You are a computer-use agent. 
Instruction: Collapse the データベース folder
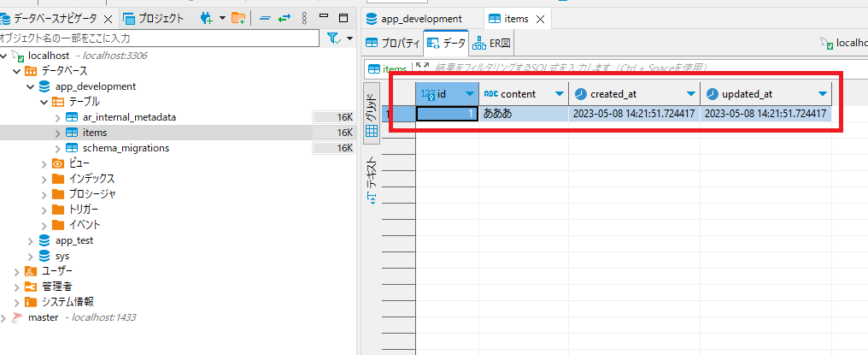click(16, 71)
